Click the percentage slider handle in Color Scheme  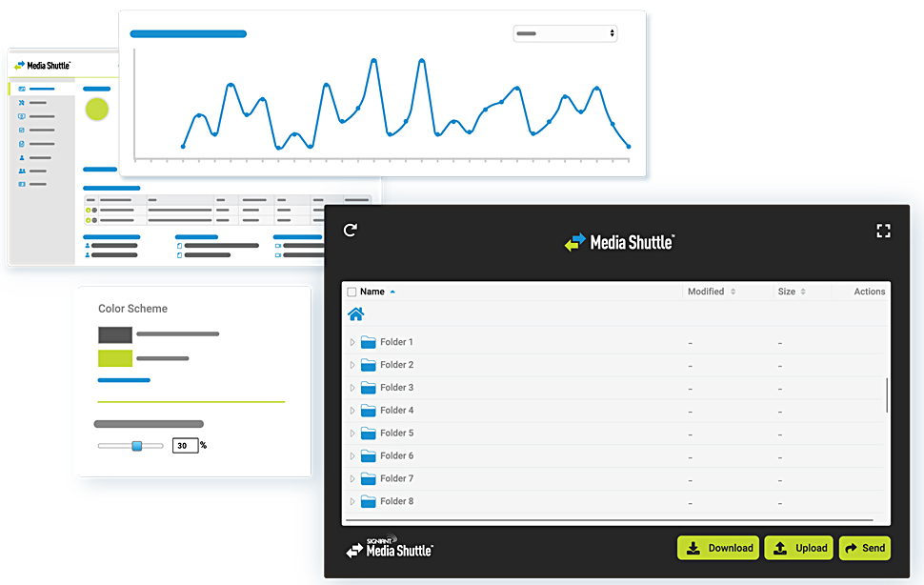click(137, 446)
